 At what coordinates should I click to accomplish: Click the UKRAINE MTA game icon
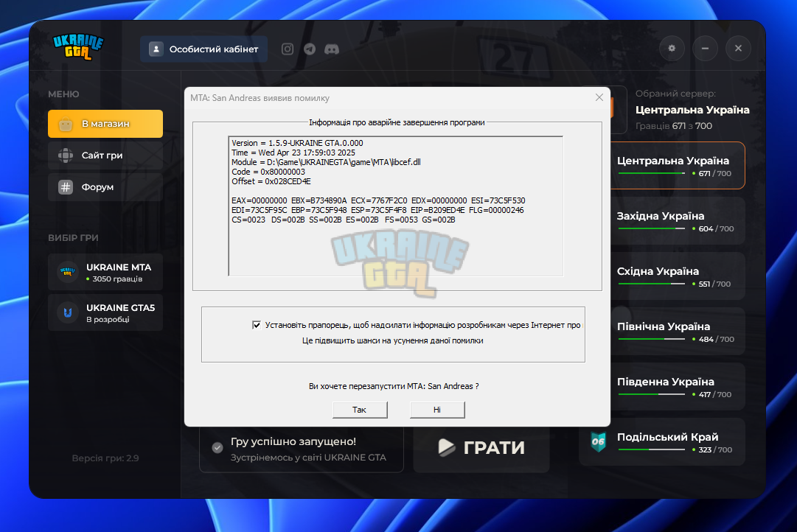point(68,272)
